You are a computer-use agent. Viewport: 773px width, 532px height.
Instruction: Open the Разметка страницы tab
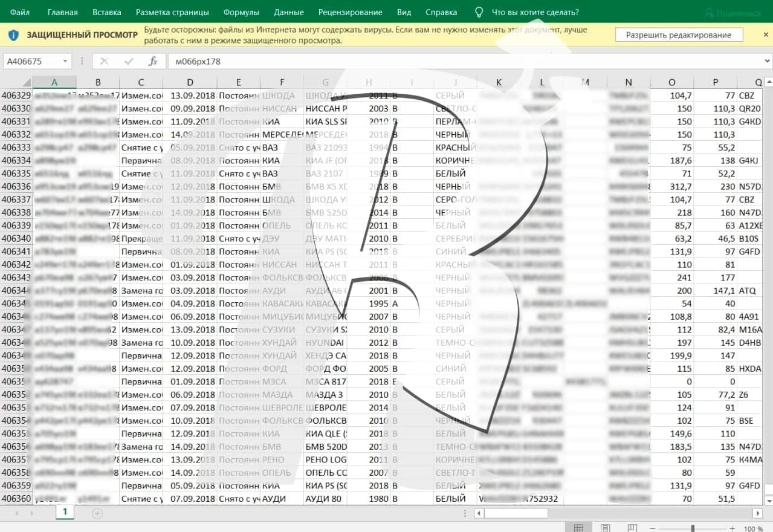pos(172,12)
